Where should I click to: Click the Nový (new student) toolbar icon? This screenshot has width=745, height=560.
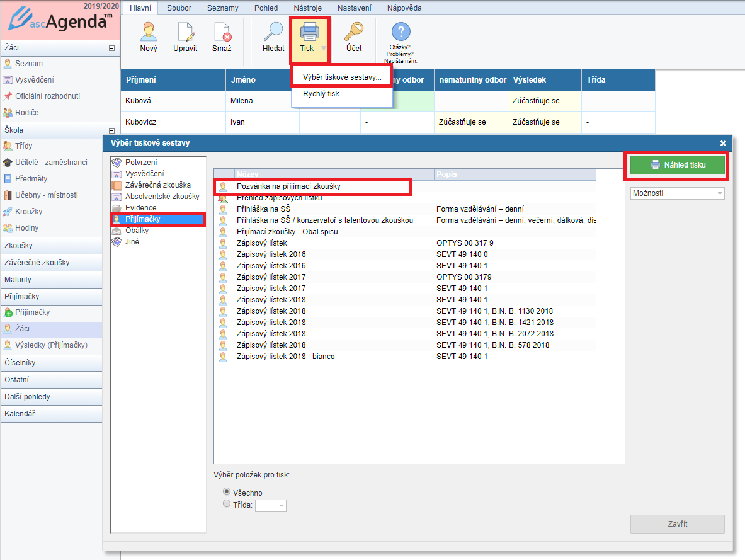tap(149, 33)
